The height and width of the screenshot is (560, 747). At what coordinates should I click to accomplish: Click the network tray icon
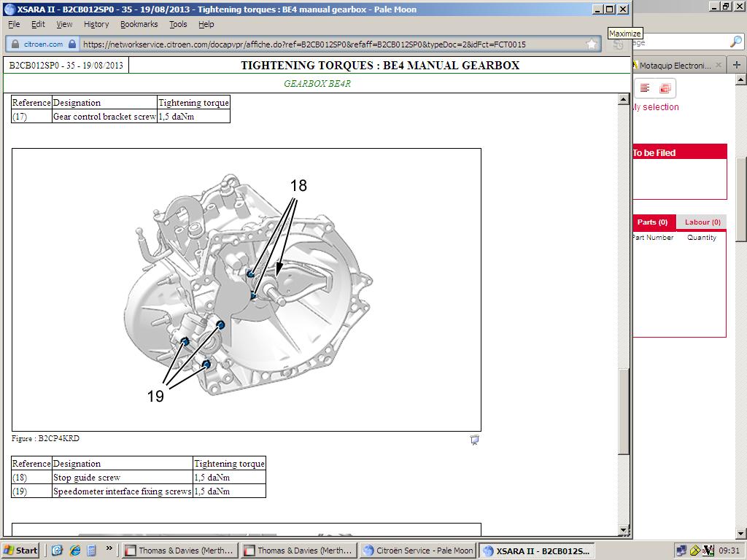(x=681, y=551)
